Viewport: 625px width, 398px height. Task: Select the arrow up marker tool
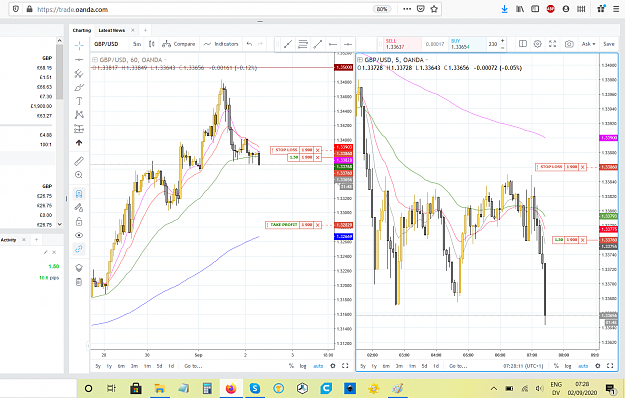click(79, 143)
